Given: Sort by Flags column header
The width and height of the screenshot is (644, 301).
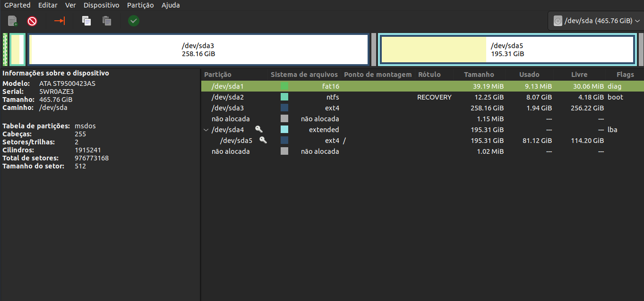Looking at the screenshot, I should 625,75.
